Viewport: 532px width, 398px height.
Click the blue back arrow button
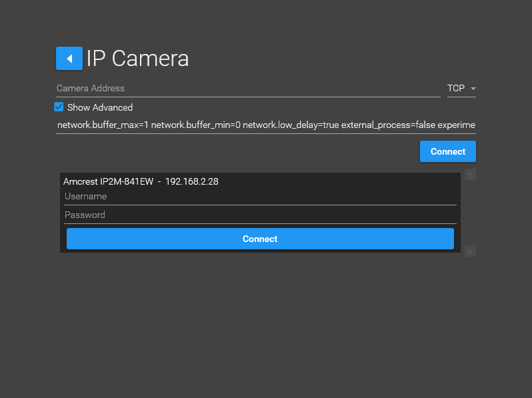[69, 59]
